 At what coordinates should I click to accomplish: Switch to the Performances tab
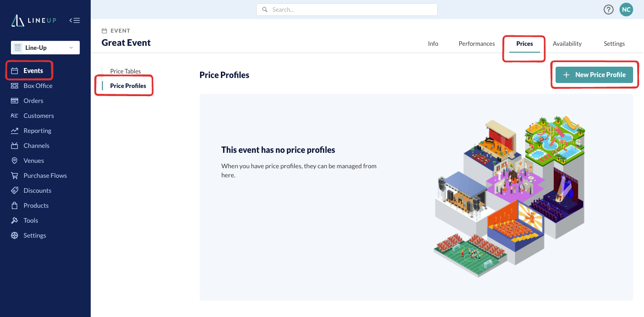pos(477,44)
